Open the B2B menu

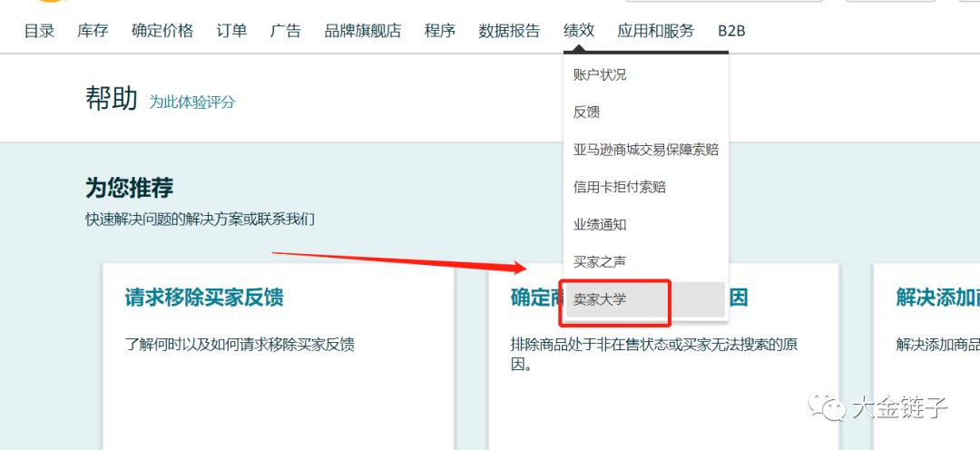731,31
